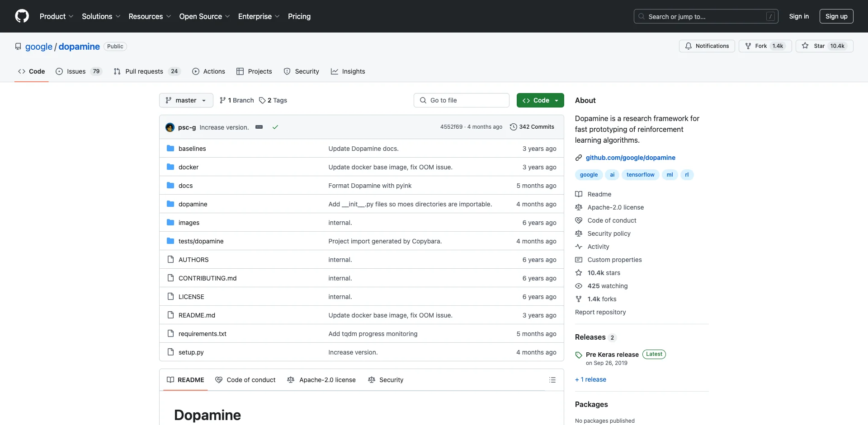Image resolution: width=868 pixels, height=425 pixels.
Task: Go to the GitHub homepage logo
Action: [x=22, y=16]
